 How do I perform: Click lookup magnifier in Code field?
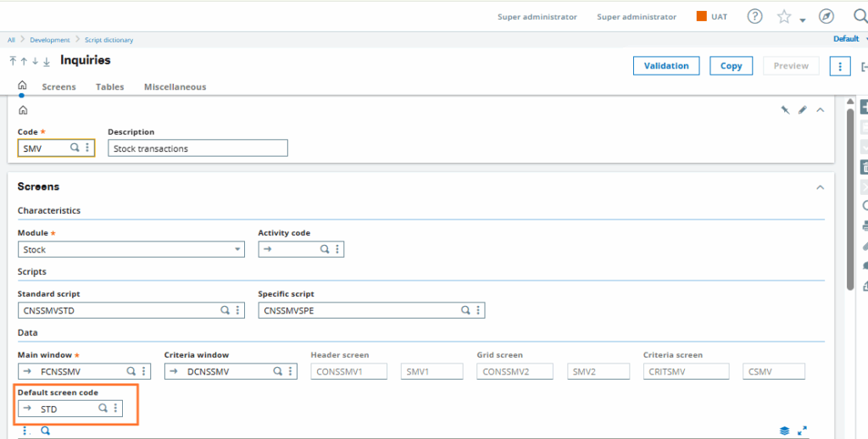pos(75,148)
